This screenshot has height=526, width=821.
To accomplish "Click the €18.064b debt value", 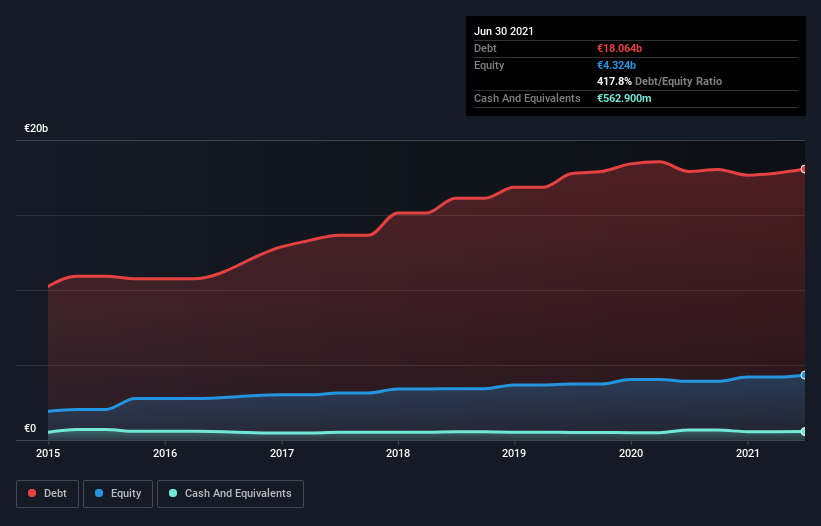I will click(619, 48).
